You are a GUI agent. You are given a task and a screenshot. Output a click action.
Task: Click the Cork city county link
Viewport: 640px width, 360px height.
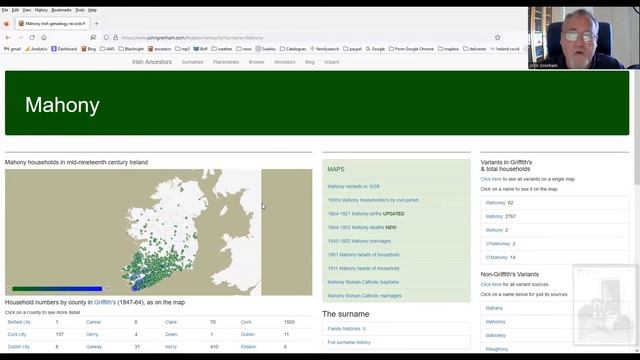(17, 334)
